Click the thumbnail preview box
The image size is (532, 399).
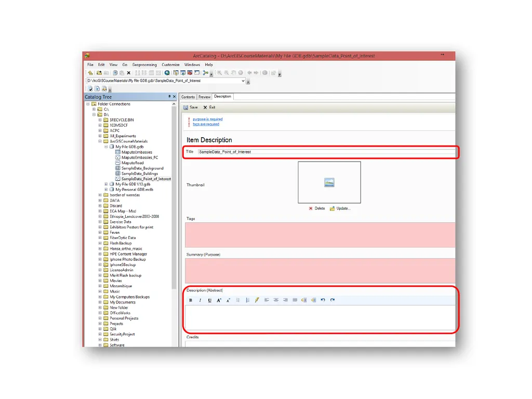329,182
